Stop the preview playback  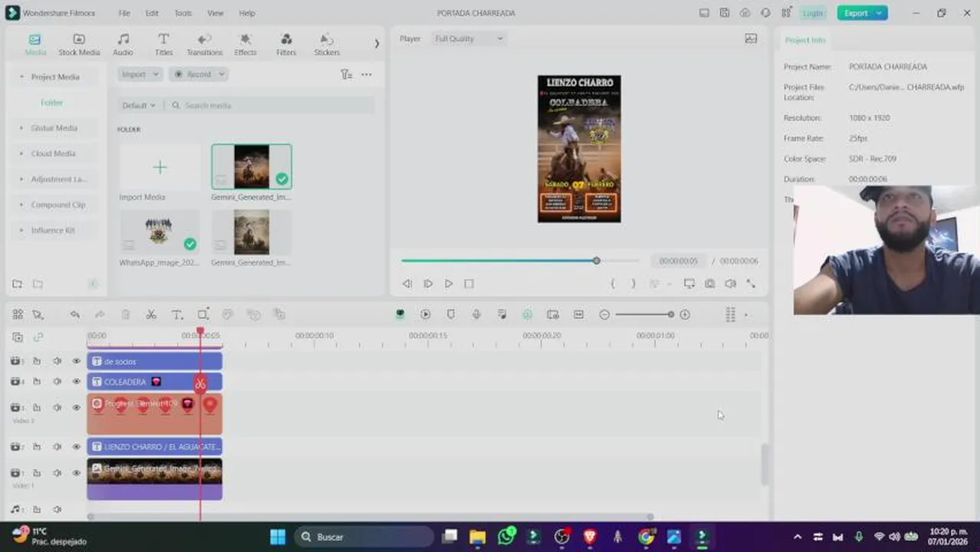(x=469, y=284)
